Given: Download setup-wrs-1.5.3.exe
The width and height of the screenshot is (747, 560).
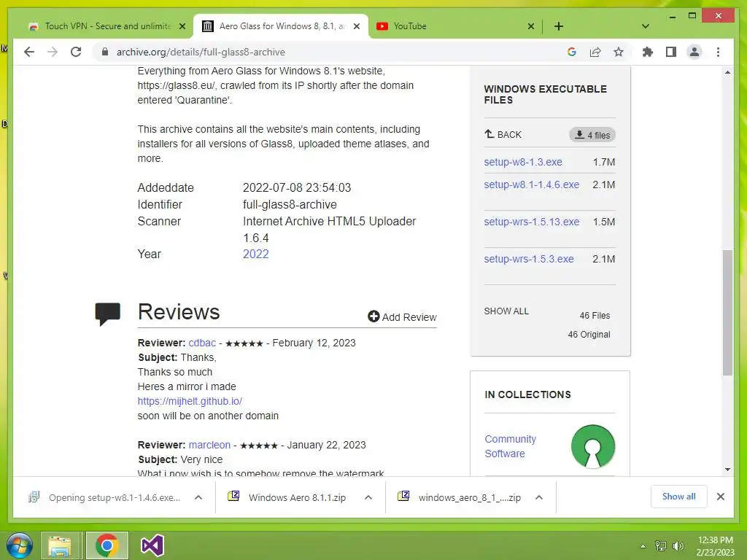Looking at the screenshot, I should 528,259.
